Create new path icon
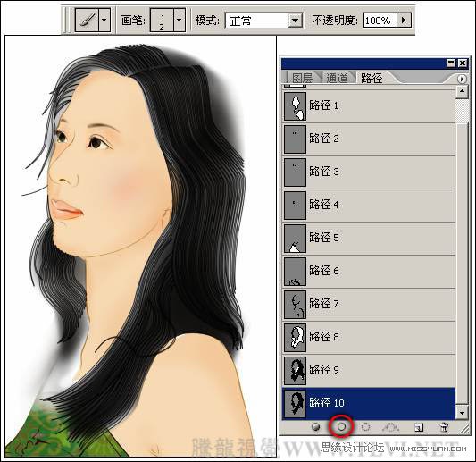This screenshot has height=462, width=476. point(419,427)
